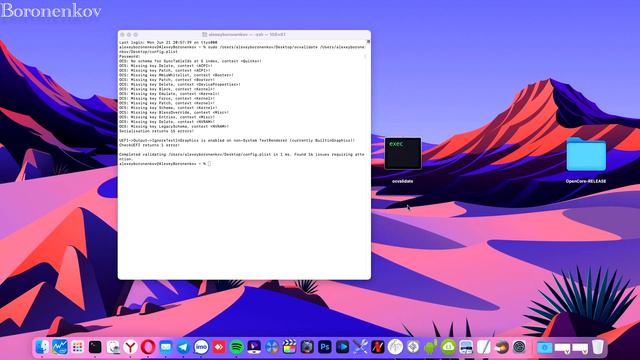Image resolution: width=640 pixels, height=360 pixels.
Task: Click the 'Completed validating' output line
Action: click(242, 157)
